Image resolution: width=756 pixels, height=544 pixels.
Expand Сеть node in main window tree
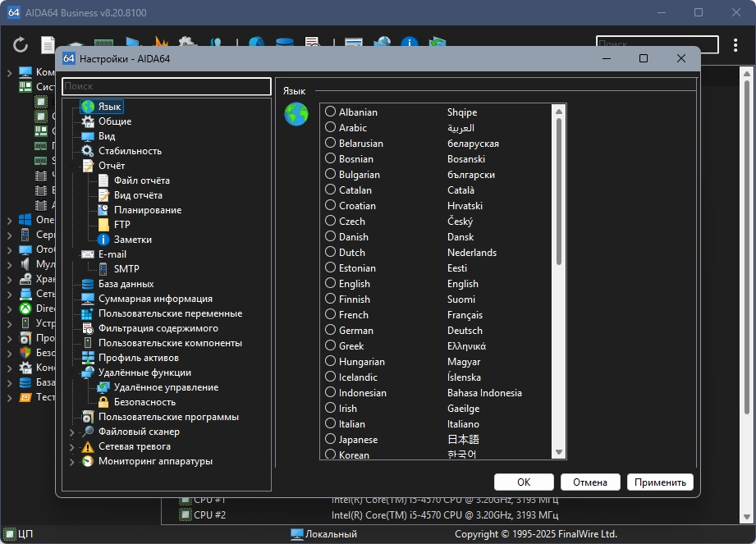9,295
